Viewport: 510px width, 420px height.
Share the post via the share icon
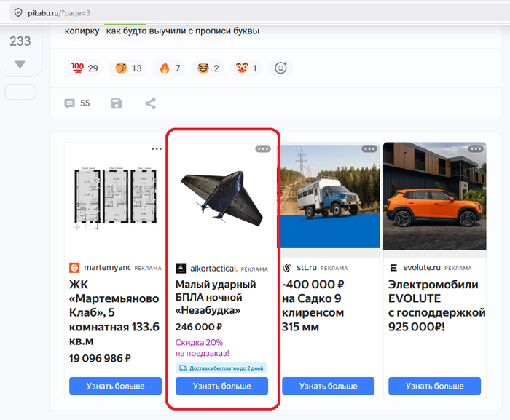click(150, 103)
